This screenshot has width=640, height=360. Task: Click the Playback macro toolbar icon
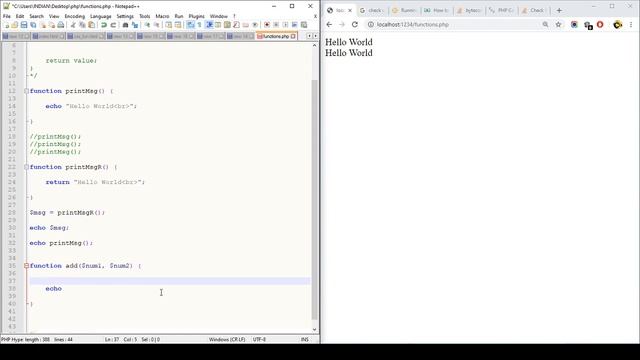click(285, 25)
